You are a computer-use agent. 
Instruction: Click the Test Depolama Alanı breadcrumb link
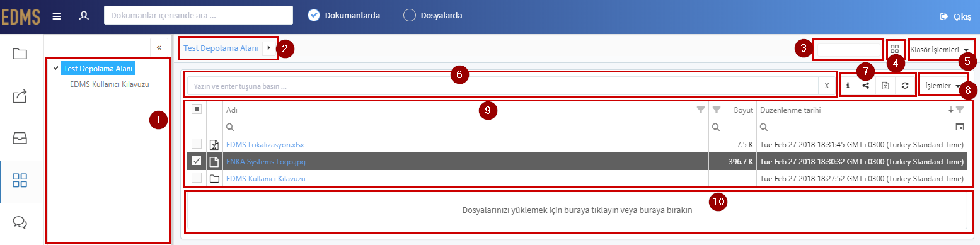(x=221, y=48)
